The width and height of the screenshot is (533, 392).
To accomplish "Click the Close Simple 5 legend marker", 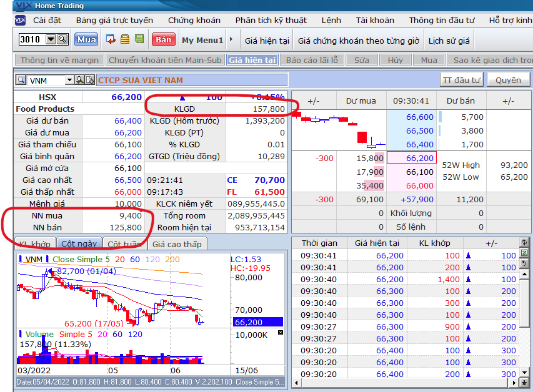I will pyautogui.click(x=47, y=259).
